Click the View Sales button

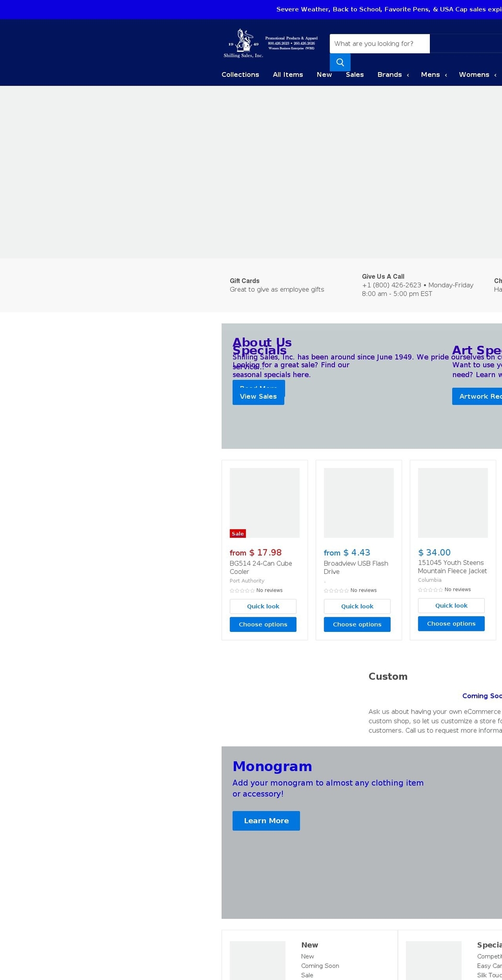tap(258, 396)
